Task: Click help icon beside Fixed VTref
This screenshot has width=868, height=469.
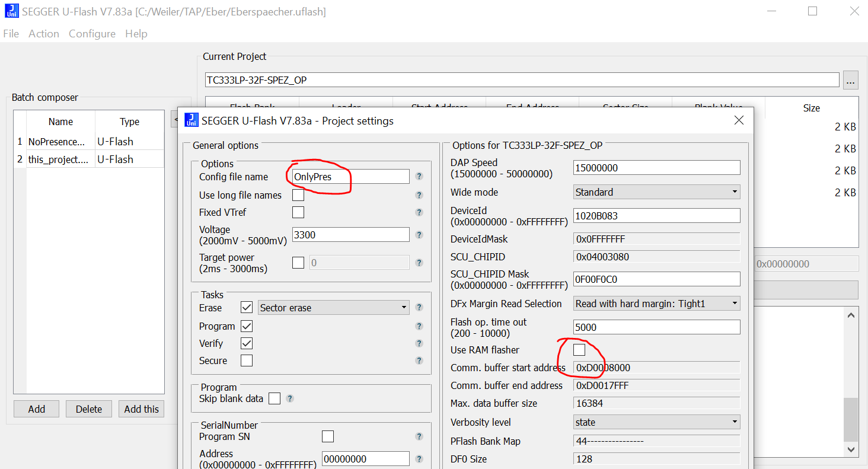Action: point(419,212)
